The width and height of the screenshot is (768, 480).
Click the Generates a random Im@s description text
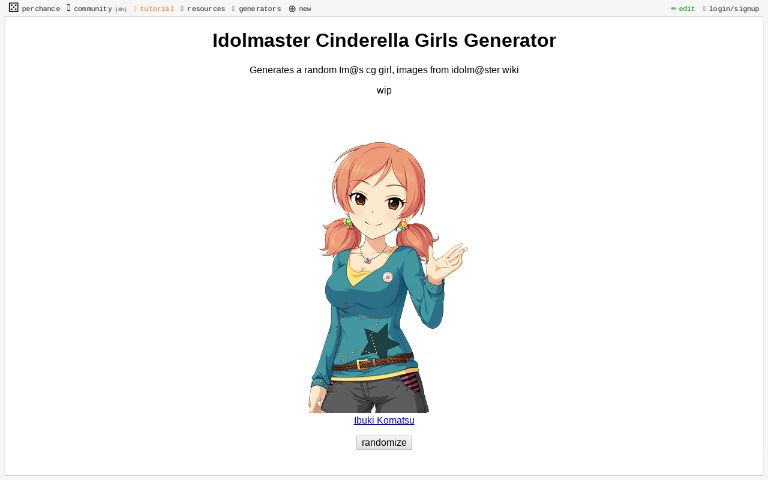click(x=384, y=70)
